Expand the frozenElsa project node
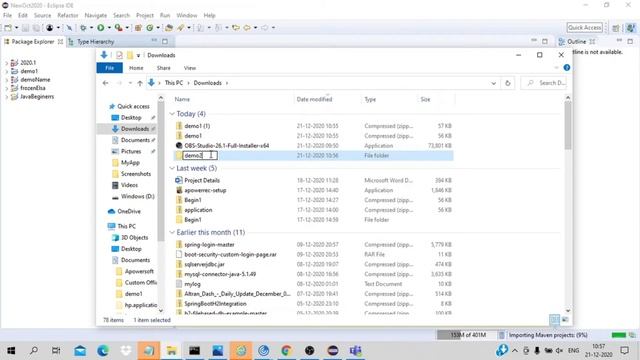Image resolution: width=640 pixels, height=360 pixels. [x=6, y=88]
